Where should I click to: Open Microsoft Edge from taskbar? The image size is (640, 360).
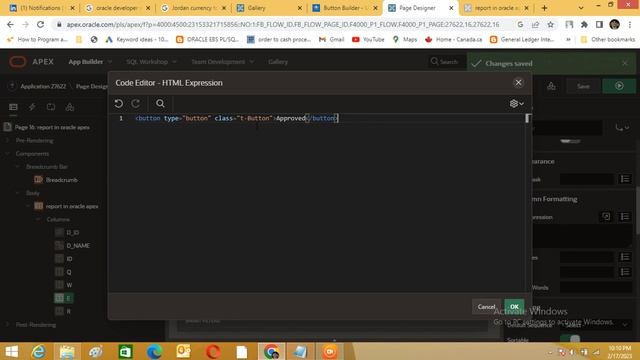[154, 351]
